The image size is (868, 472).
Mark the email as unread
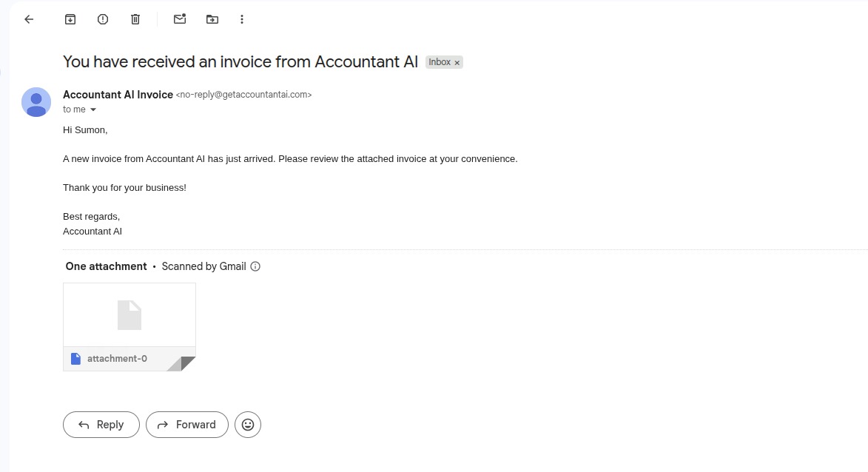179,19
